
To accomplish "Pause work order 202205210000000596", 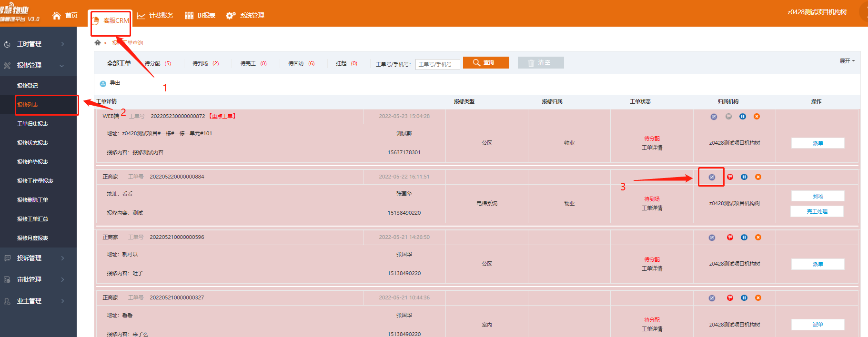I will pyautogui.click(x=744, y=238).
